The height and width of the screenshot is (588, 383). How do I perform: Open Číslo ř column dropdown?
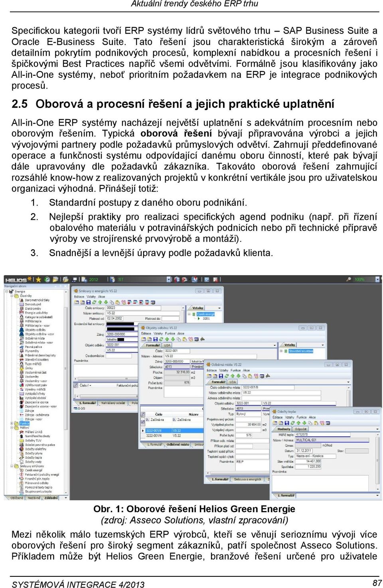(91, 385)
